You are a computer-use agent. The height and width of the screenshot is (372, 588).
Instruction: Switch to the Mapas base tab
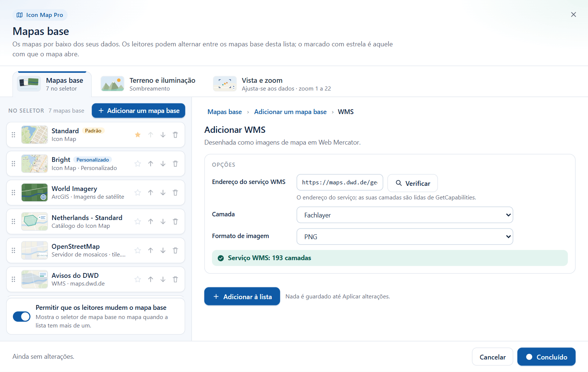point(52,84)
